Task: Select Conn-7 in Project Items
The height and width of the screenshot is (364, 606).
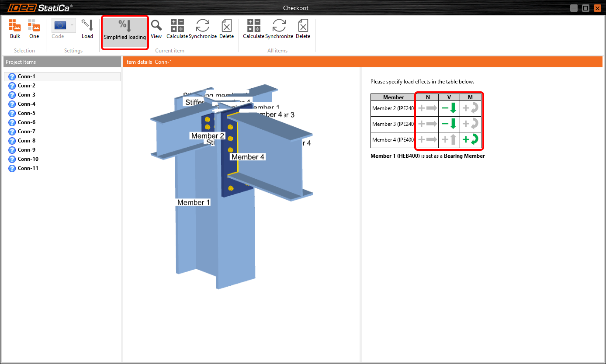Action: tap(62, 132)
